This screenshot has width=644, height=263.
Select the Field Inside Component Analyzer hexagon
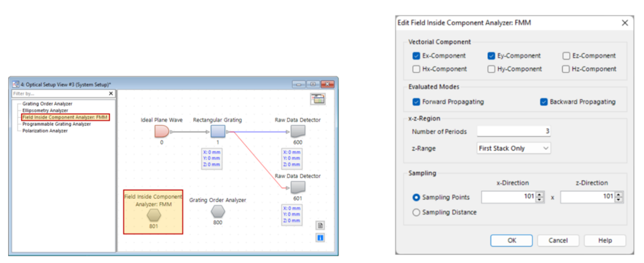point(153,214)
